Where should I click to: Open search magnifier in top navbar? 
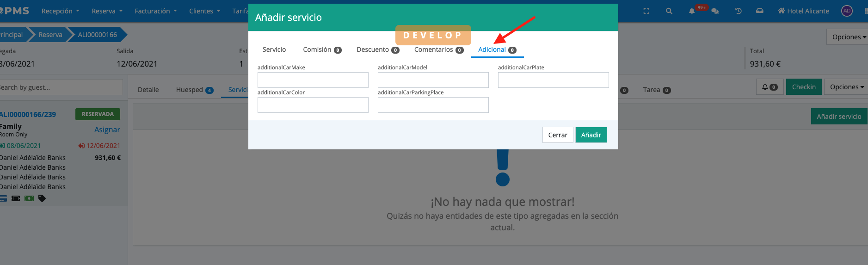pyautogui.click(x=669, y=11)
